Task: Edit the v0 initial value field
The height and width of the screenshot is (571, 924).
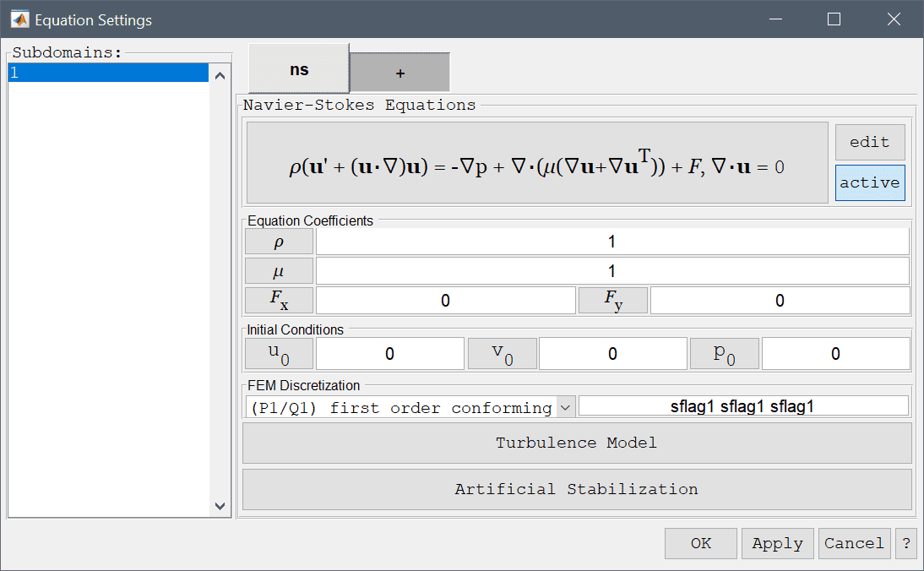Action: (x=613, y=354)
